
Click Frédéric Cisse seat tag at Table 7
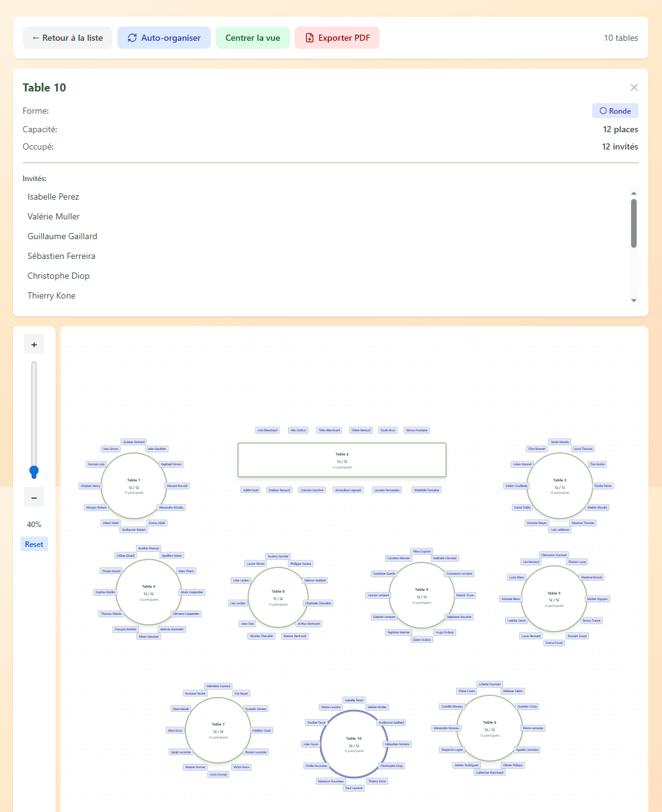pyautogui.click(x=261, y=730)
